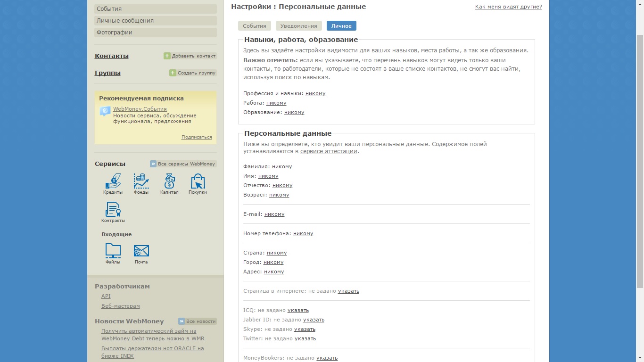
Task: Open the API developer link
Action: coord(106,296)
